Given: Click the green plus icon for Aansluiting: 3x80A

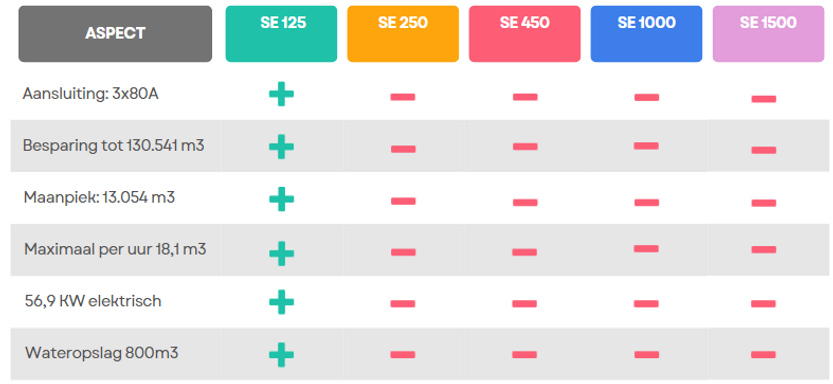Looking at the screenshot, I should [x=281, y=95].
